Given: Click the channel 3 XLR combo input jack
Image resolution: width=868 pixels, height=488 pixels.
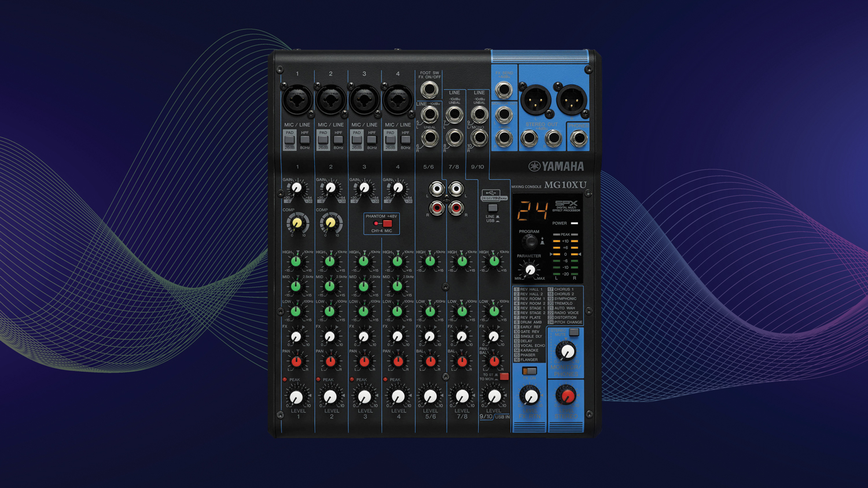Looking at the screenshot, I should 365,99.
